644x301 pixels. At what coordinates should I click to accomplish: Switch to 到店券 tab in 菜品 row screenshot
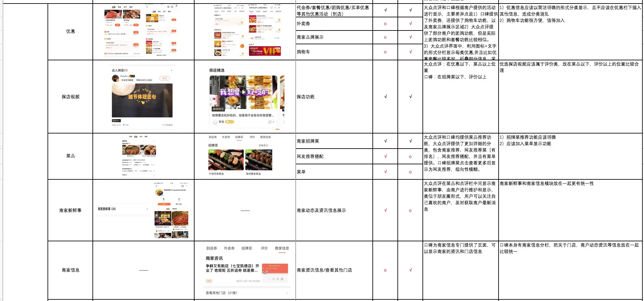[213, 137]
